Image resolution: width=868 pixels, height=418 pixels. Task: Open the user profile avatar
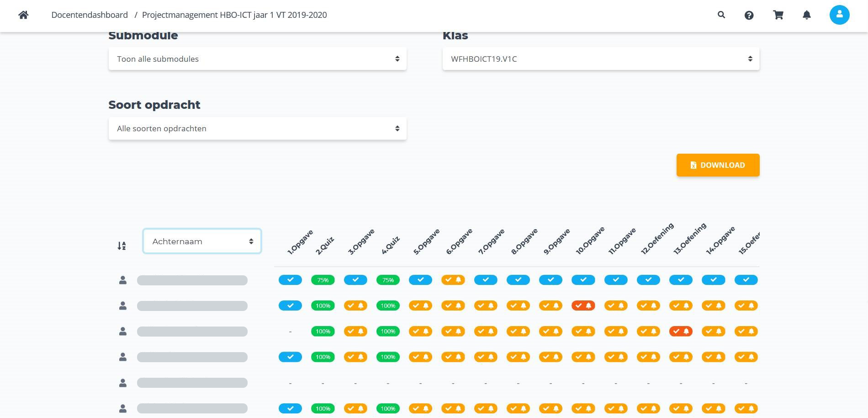(839, 15)
